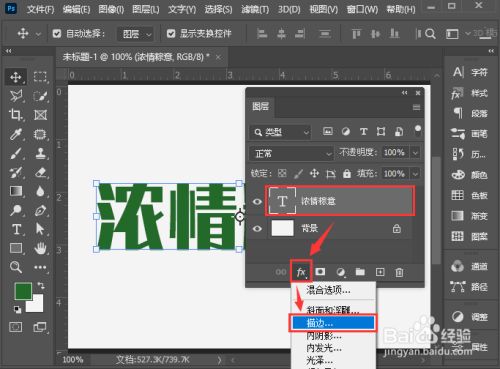Image resolution: width=500 pixels, height=369 pixels.
Task: Select the Eraser tool
Action: [x=40, y=172]
